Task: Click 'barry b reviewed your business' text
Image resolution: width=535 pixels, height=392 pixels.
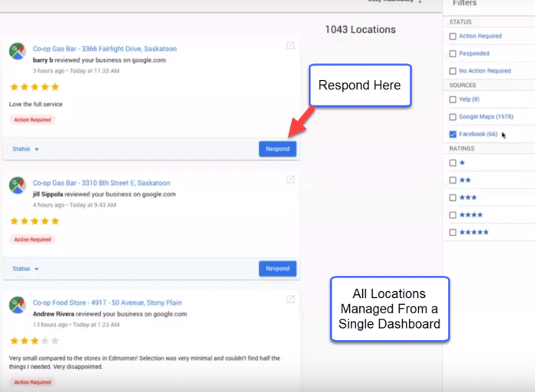Action: click(99, 60)
